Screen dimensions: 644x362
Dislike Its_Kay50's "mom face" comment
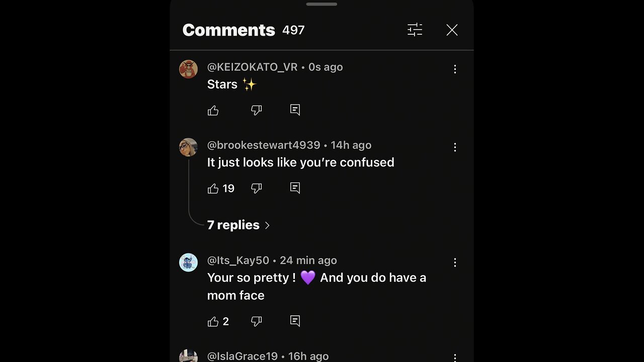tap(257, 321)
